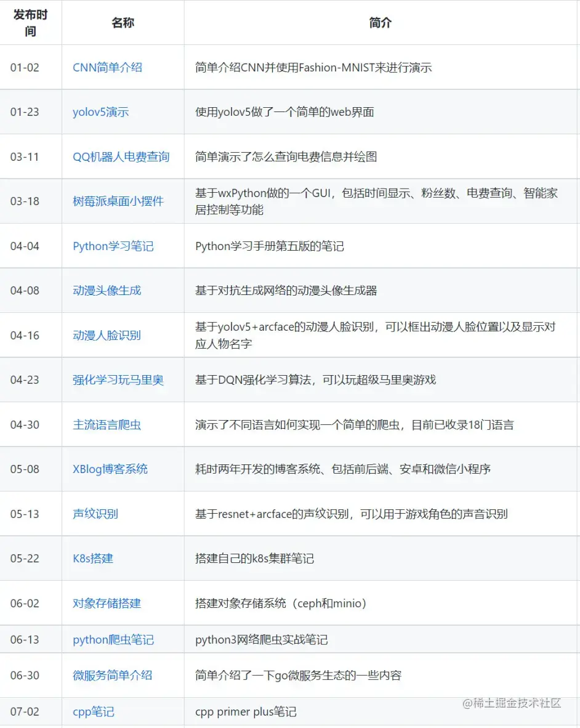This screenshot has height=728, width=580.
Task: Click the 名称 column header
Action: [x=123, y=22]
